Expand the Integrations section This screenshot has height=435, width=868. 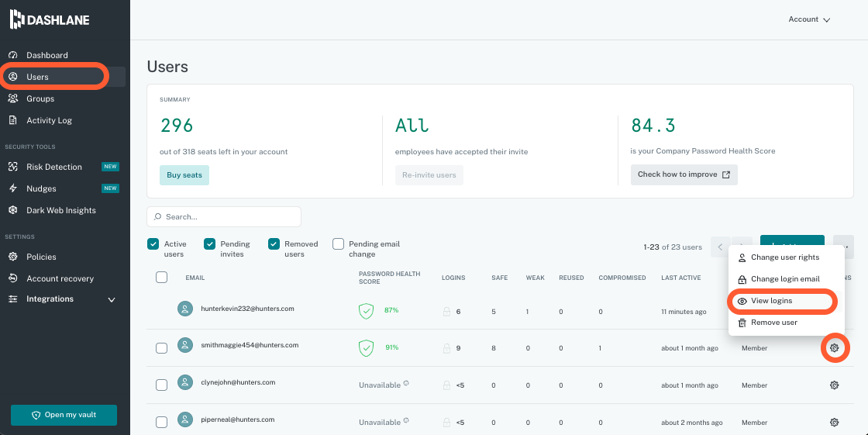pos(111,299)
